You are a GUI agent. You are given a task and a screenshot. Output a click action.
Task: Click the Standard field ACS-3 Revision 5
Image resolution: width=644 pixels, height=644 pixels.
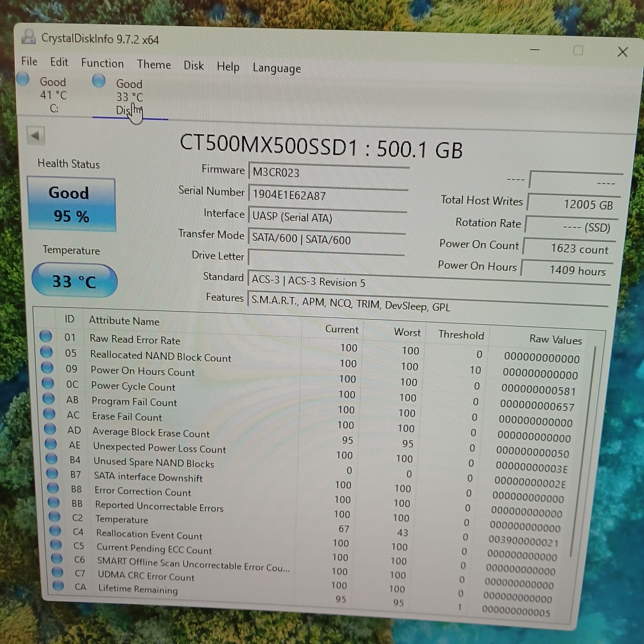428,283
